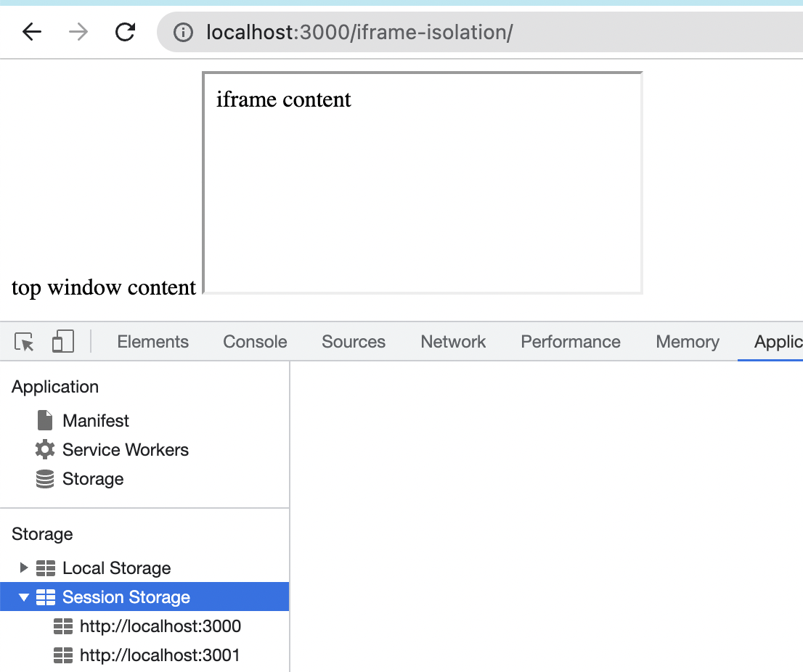The height and width of the screenshot is (672, 803).
Task: Reload the page
Action: point(125,32)
